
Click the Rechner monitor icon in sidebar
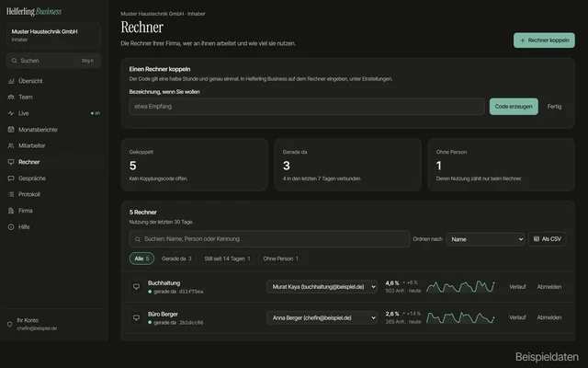click(x=11, y=162)
